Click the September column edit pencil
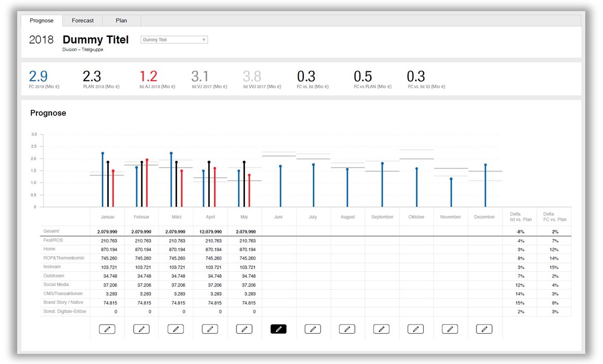 tap(381, 329)
